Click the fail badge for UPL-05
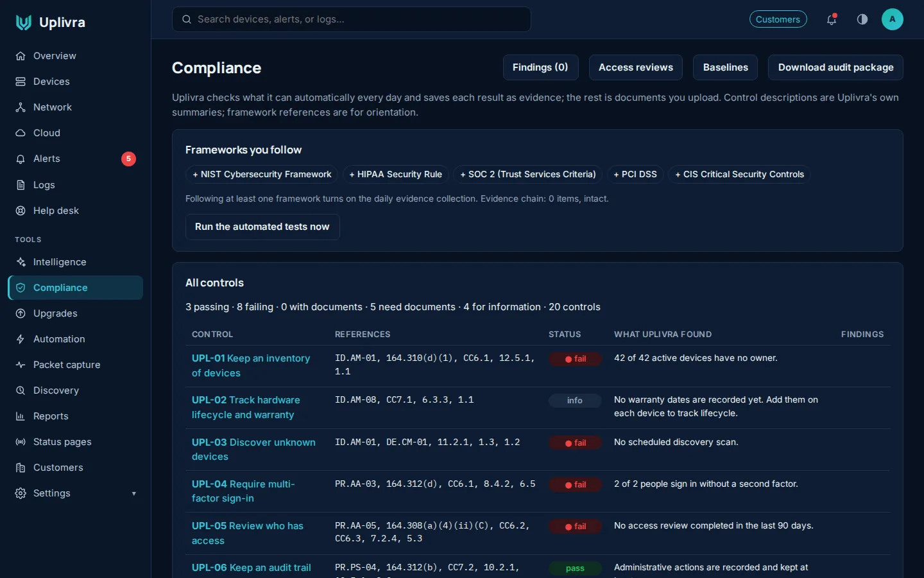Screen dimensions: 924x578 tap(575, 527)
